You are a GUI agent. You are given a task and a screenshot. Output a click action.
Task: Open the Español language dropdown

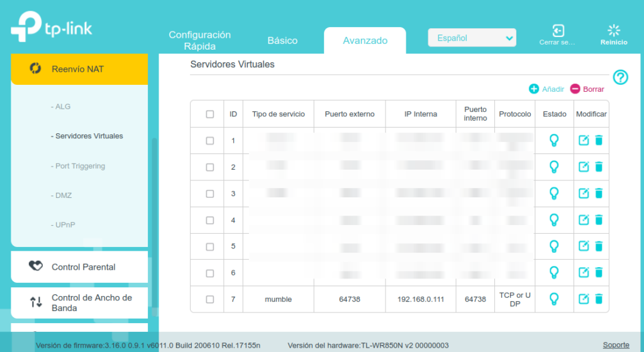472,38
